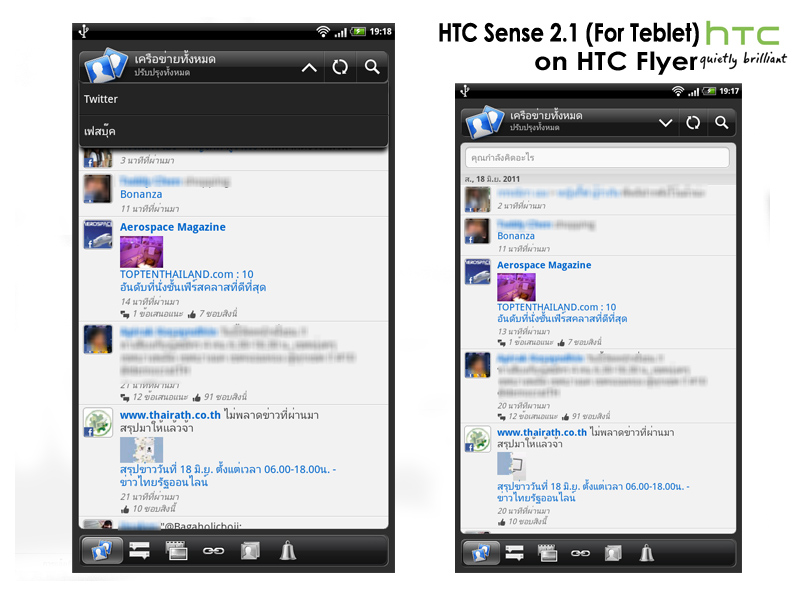The height and width of the screenshot is (600, 800).
Task: Tap search magnifier in left phone header
Action: click(x=372, y=67)
